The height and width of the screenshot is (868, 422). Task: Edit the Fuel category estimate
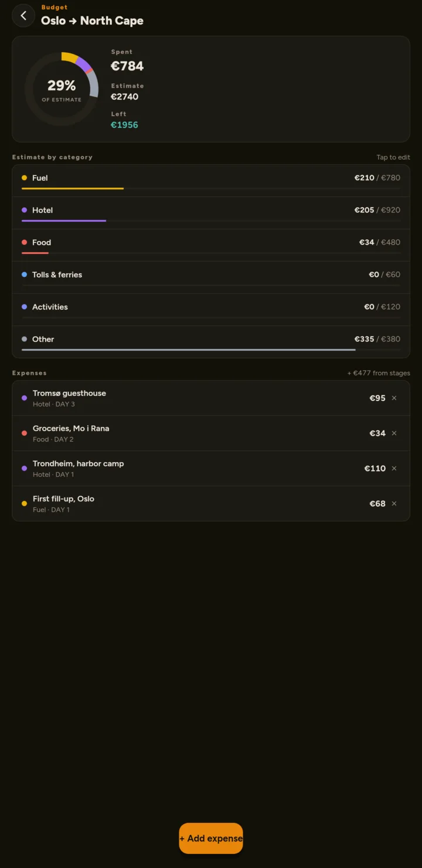coord(211,181)
